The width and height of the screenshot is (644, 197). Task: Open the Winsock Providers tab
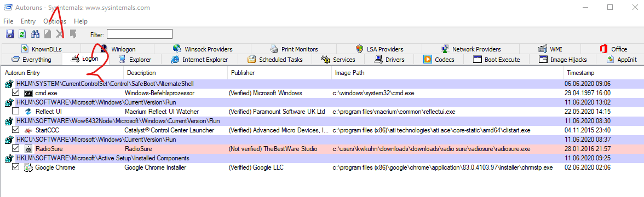(x=203, y=49)
